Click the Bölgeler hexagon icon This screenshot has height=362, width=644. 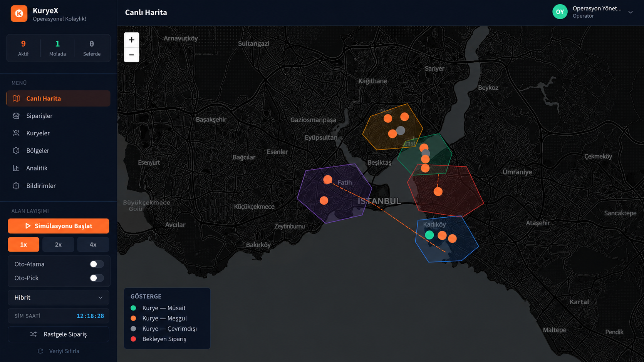pos(16,150)
